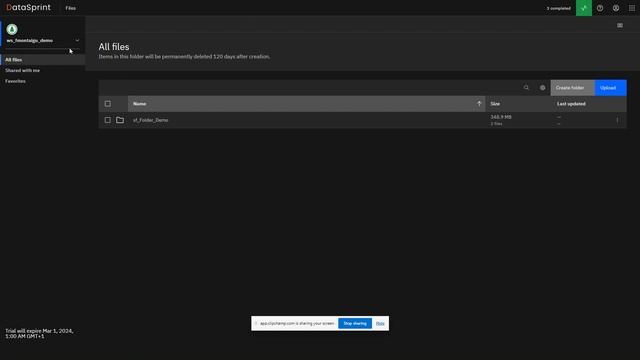Click the Hide link in sharing bar
This screenshot has width=640, height=360.
[x=380, y=323]
